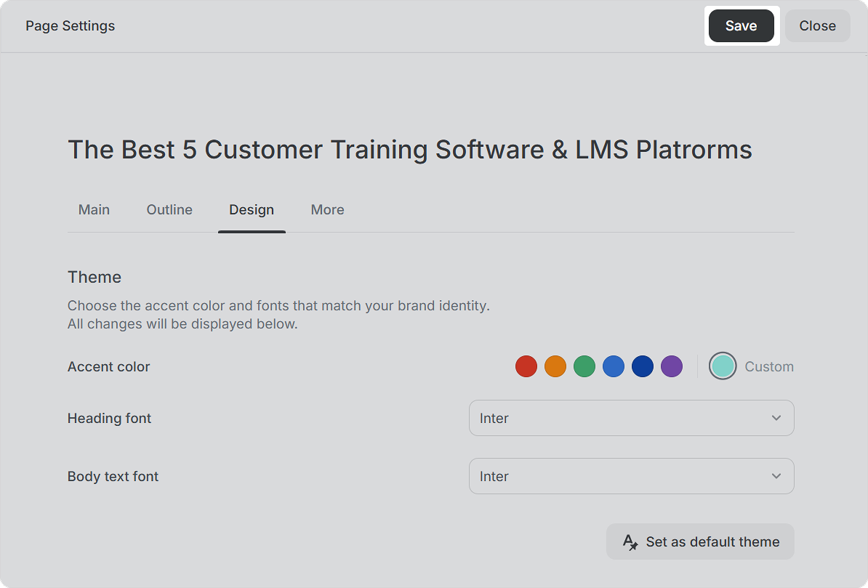
Task: Apply the light blue accent color
Action: (x=614, y=366)
